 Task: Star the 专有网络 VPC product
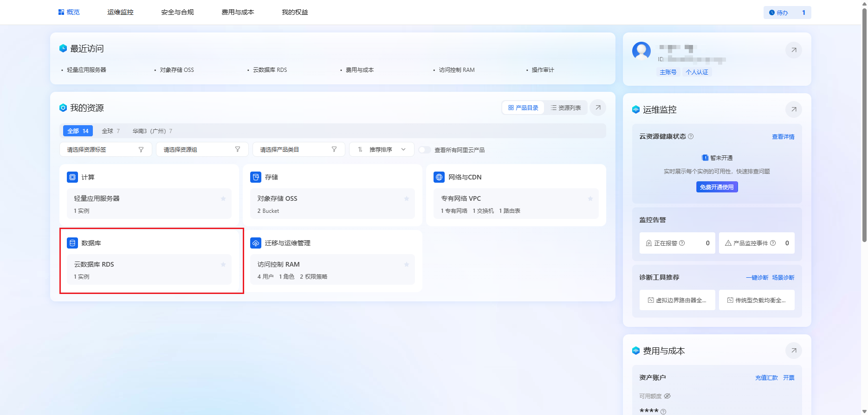(590, 198)
